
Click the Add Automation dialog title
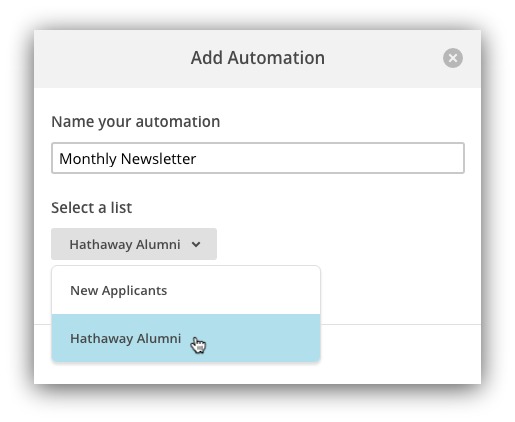coord(258,58)
